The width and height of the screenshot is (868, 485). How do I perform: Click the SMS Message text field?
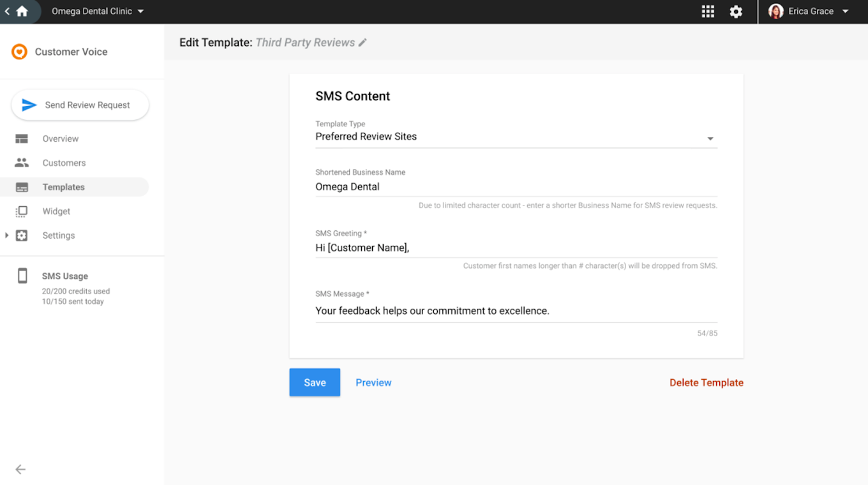(x=516, y=311)
